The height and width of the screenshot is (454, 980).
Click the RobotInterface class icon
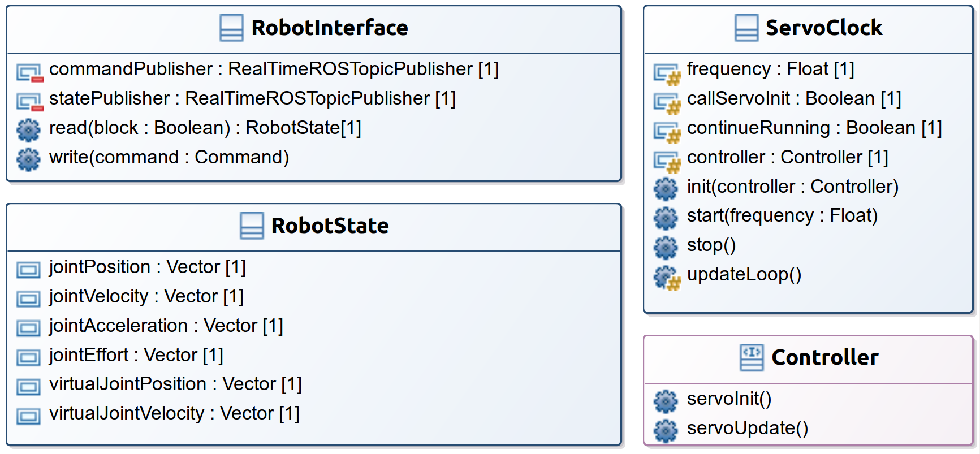(x=231, y=28)
